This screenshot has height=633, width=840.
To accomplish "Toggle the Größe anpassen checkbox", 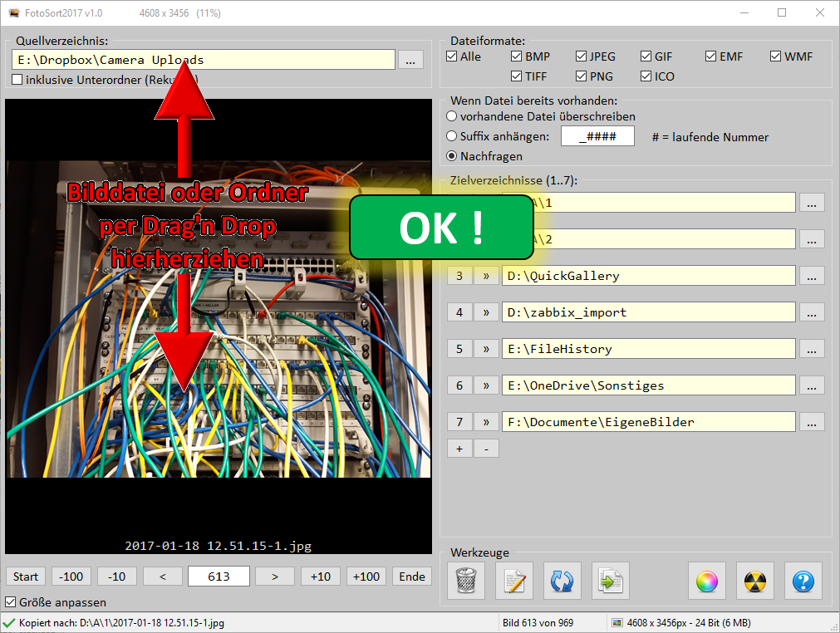I will tap(12, 602).
